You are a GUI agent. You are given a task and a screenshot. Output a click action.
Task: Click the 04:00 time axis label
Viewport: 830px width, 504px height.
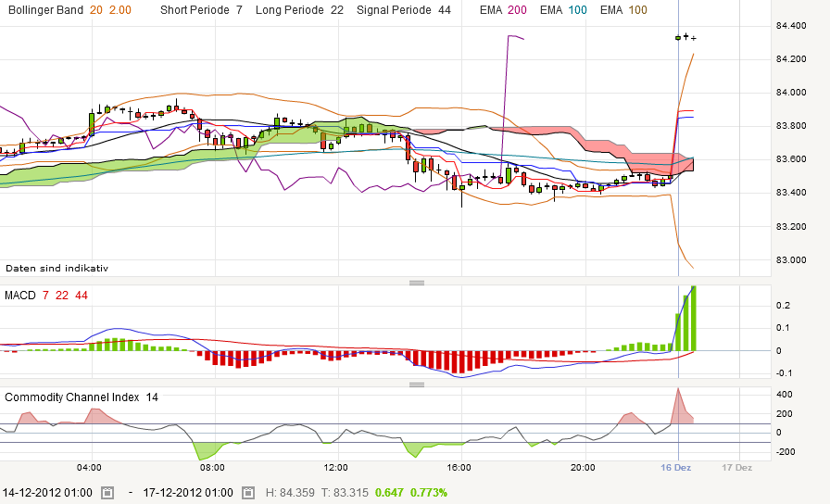click(89, 468)
